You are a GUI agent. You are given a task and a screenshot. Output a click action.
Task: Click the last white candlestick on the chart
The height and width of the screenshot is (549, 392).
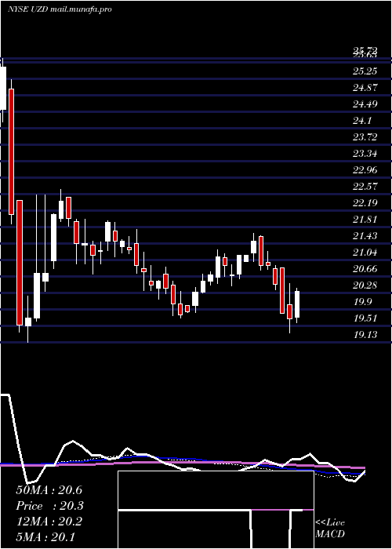coord(297,304)
